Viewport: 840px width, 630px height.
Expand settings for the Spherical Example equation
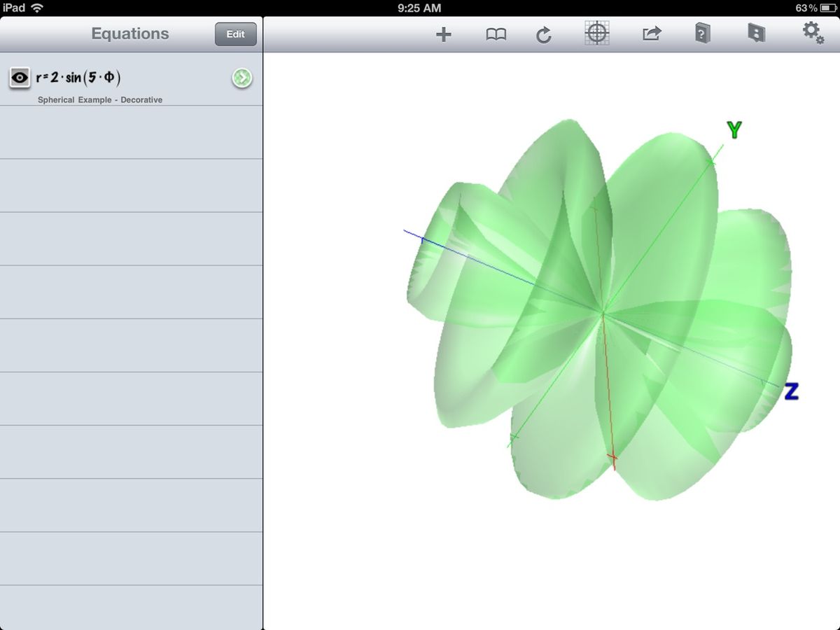241,78
